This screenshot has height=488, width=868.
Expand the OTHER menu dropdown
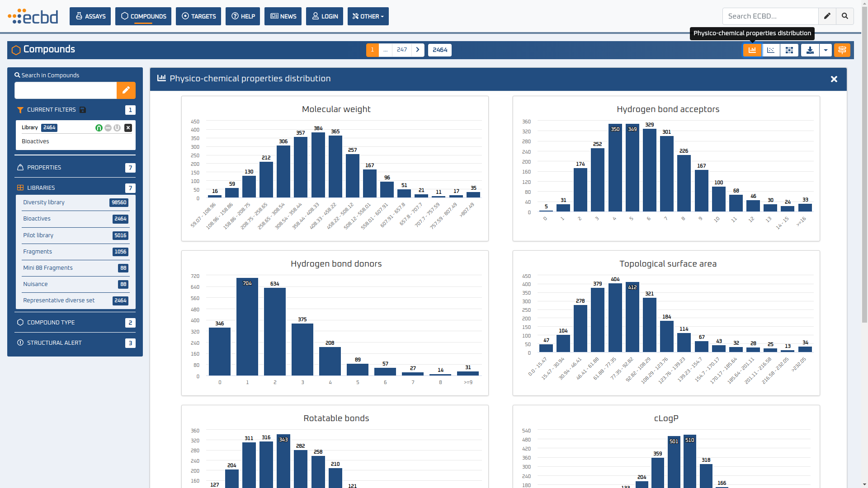pyautogui.click(x=368, y=16)
